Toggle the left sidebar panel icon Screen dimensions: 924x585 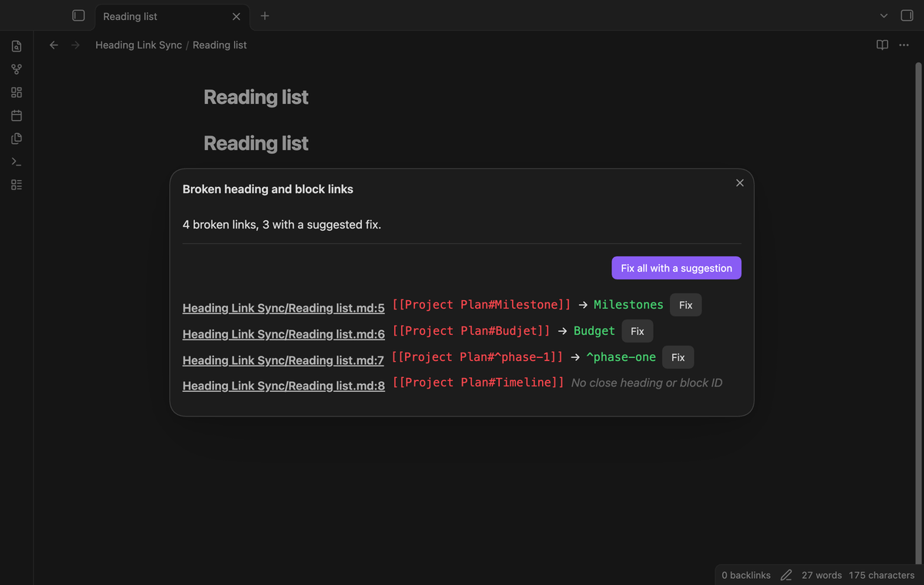click(78, 15)
